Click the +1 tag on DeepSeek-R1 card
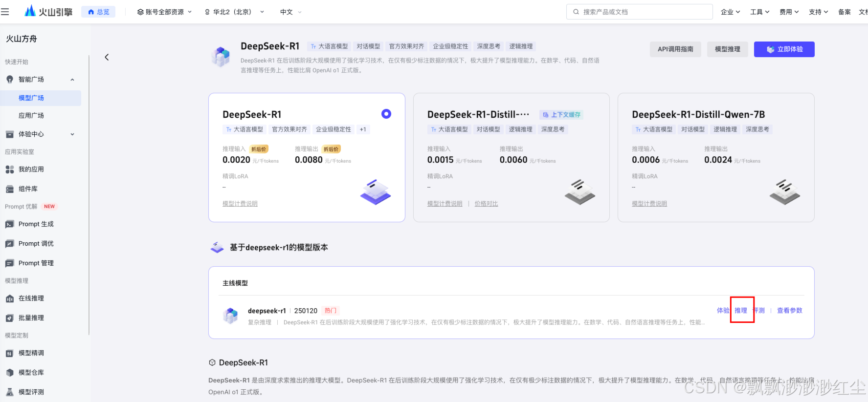The height and width of the screenshot is (402, 868). click(x=363, y=129)
